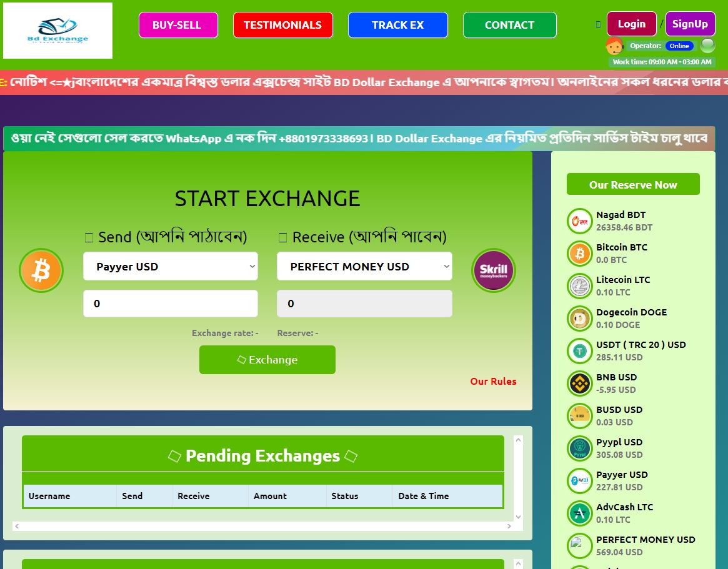
Task: Click the SignUp button
Action: (x=691, y=24)
